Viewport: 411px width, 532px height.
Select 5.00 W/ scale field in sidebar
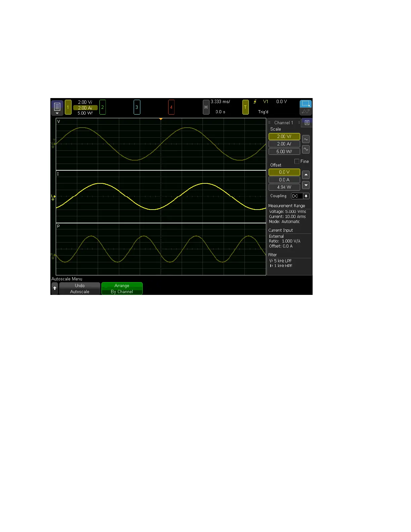click(284, 151)
